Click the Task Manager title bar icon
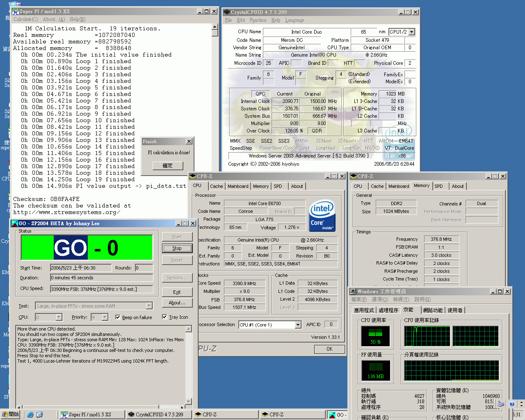 pyautogui.click(x=353, y=292)
